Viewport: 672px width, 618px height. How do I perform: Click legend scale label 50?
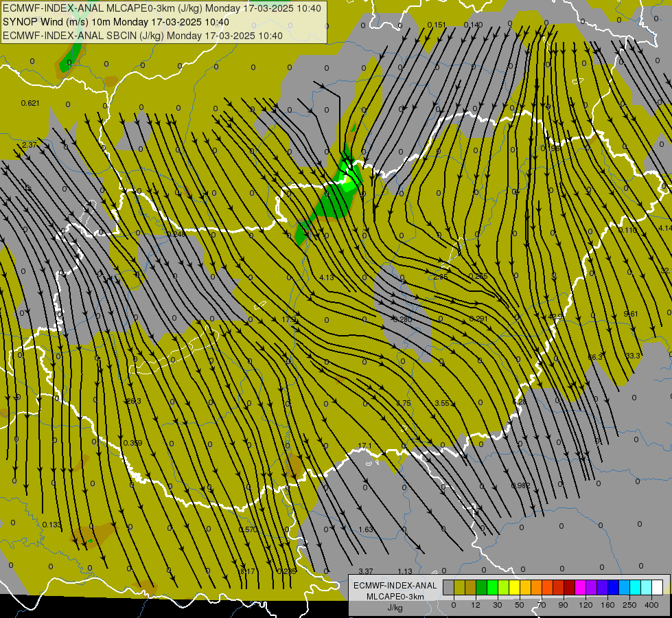click(520, 605)
